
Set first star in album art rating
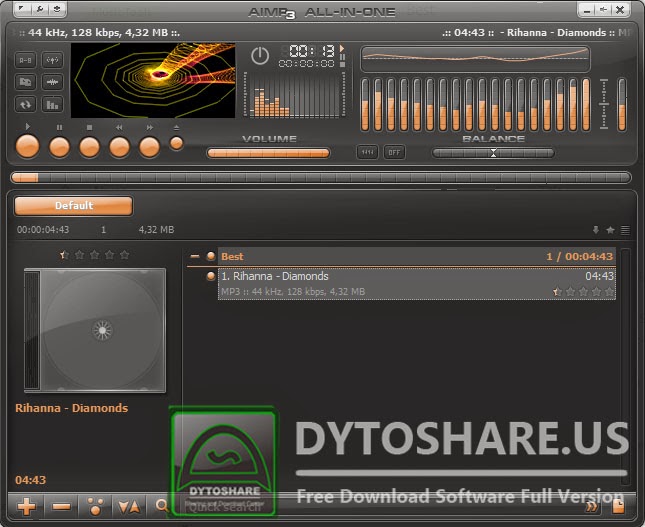64,255
